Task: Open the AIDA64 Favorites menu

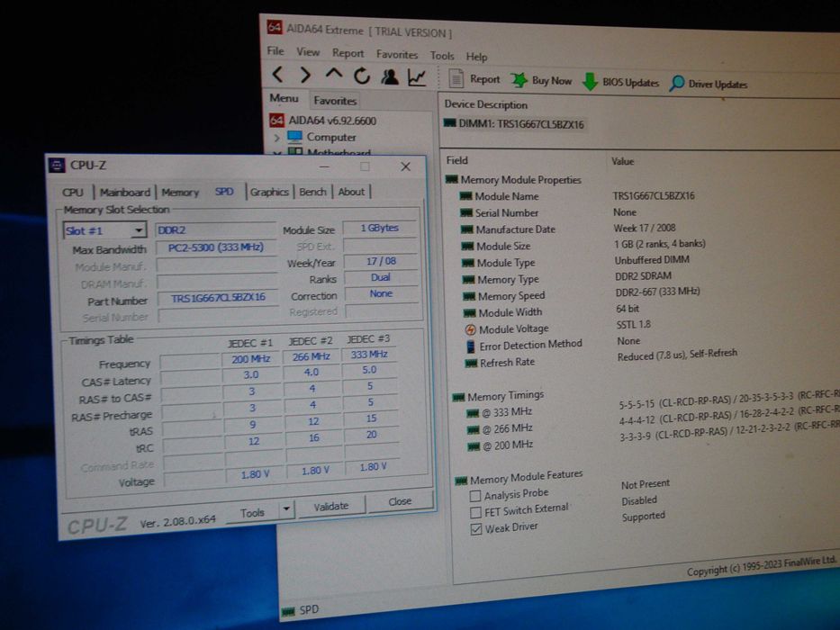Action: click(396, 54)
